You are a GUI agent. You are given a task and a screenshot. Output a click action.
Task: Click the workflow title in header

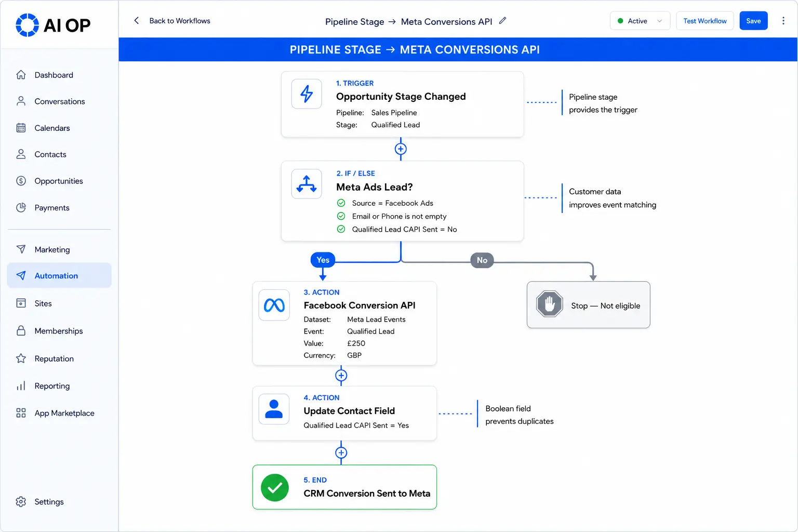tap(408, 21)
